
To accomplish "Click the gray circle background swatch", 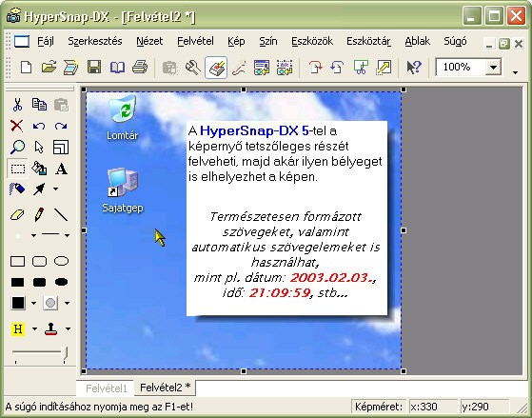I will point(50,303).
